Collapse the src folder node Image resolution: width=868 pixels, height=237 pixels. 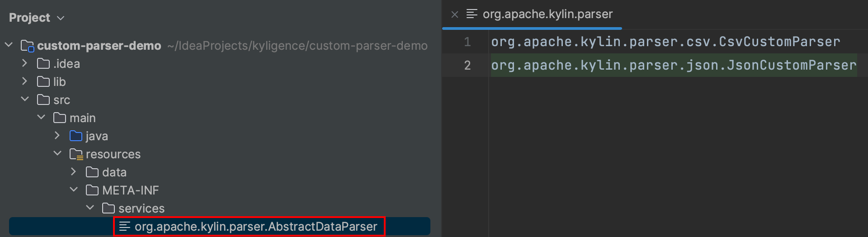click(x=25, y=99)
